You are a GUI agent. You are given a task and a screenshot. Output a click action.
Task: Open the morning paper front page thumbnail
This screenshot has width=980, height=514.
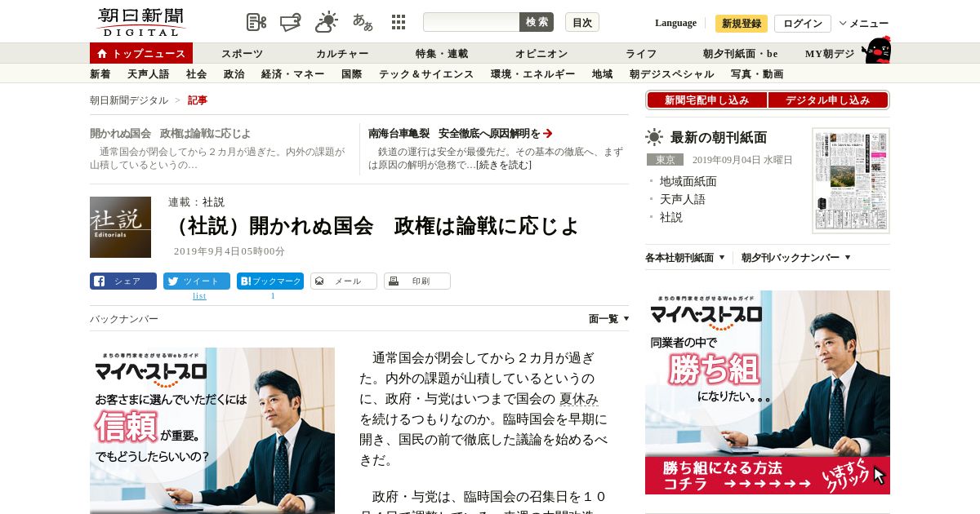(x=851, y=180)
